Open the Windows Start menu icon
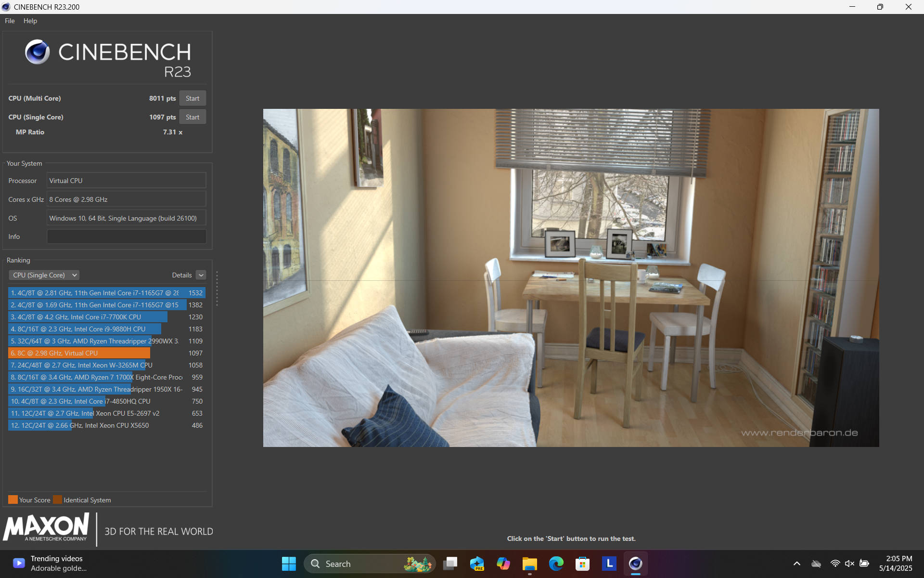Viewport: 924px width, 578px height. pos(289,564)
